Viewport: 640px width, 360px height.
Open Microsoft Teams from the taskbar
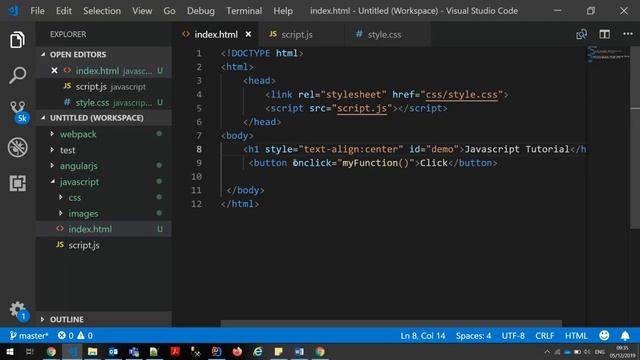point(134,351)
